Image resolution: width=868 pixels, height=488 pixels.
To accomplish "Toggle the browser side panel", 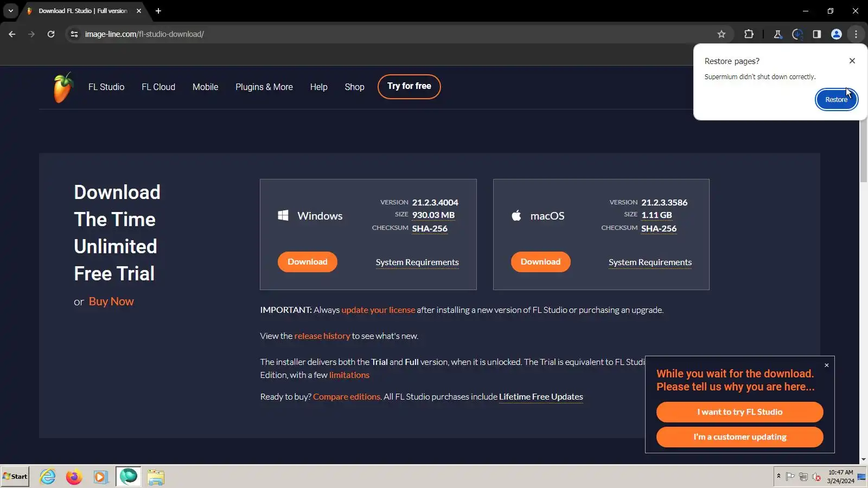I will point(816,34).
